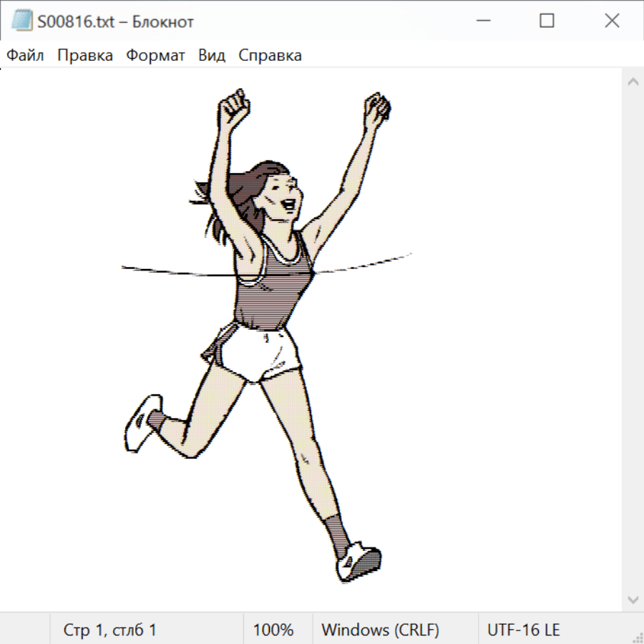
Task: Open the Справка menu
Action: pos(270,56)
